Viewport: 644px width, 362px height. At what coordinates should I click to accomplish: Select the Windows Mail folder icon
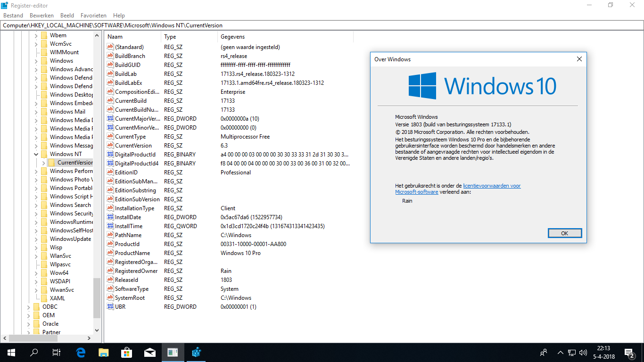click(x=44, y=112)
